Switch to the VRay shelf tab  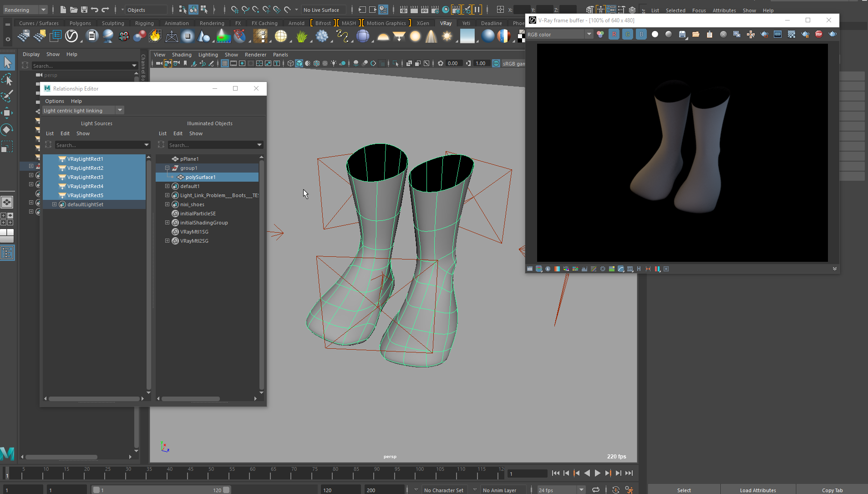(446, 23)
